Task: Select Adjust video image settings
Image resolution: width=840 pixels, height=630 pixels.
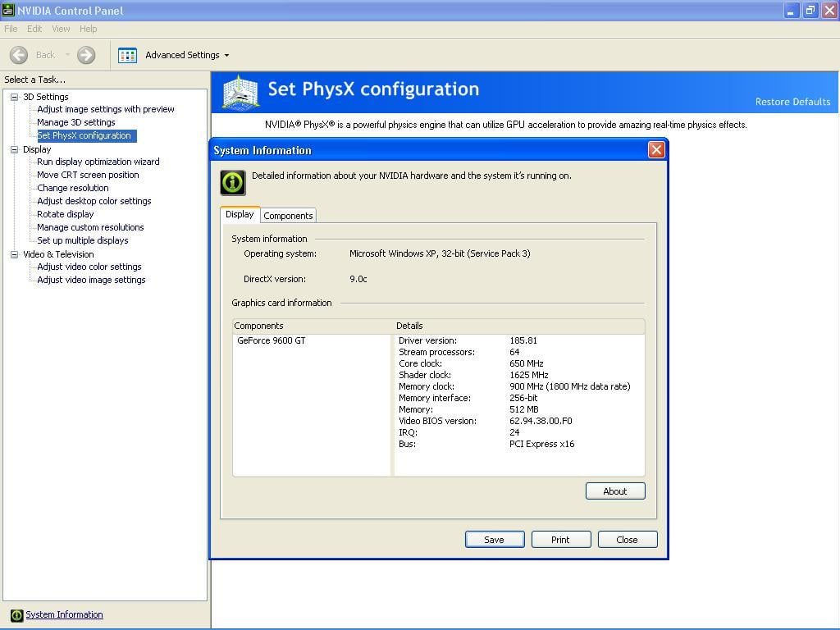Action: click(x=91, y=281)
